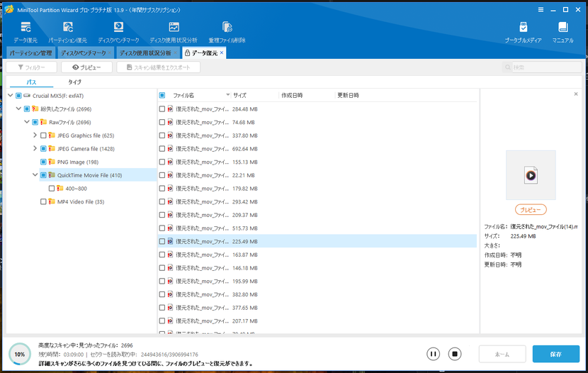Check the 400~800 folder checkbox

click(52, 189)
